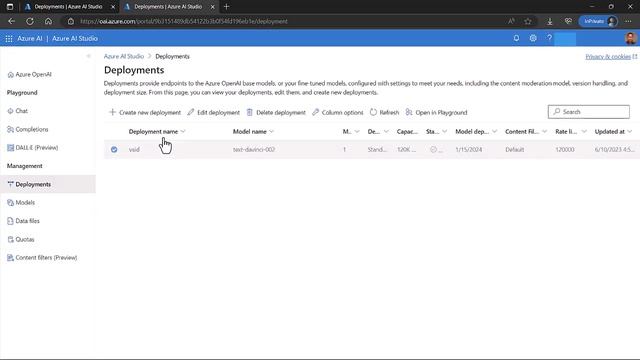Viewport: 640px width, 360px height.
Task: Open the M... column dropdown chevron
Action: [x=357, y=131]
